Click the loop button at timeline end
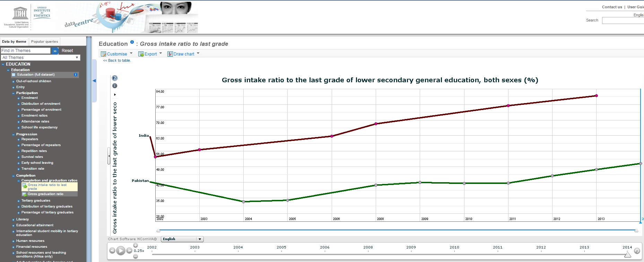Screen dimensions: 644x262 (637, 251)
